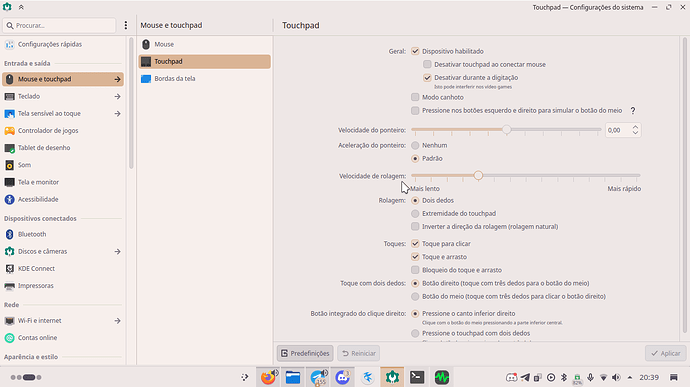
Task: Click the help question mark for middle button emulation
Action: (633, 111)
